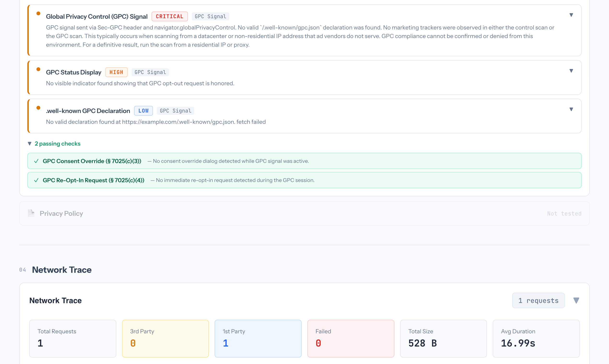Click the Global Privacy Control (GPC) Signal title
The height and width of the screenshot is (364, 609).
(97, 17)
